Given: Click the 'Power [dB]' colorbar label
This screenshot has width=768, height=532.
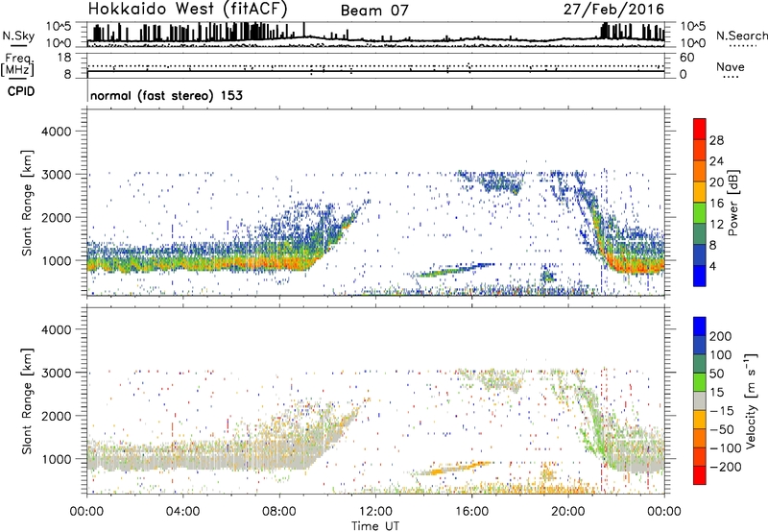Looking at the screenshot, I should (733, 203).
